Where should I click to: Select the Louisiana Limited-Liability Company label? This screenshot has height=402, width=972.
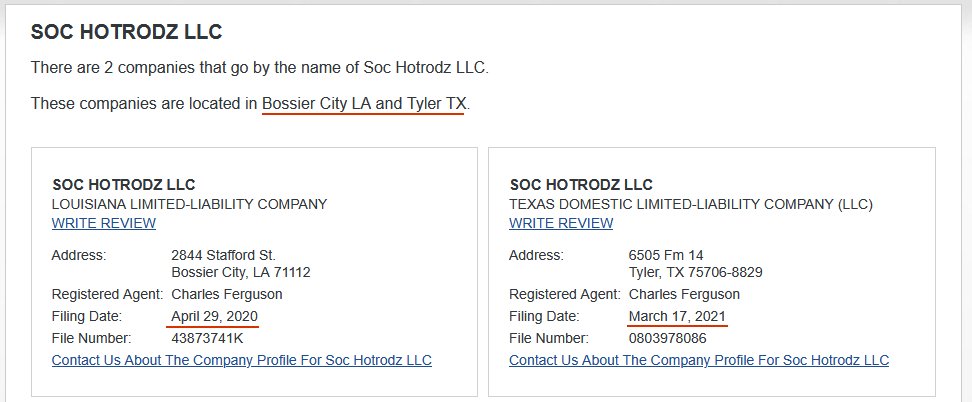point(189,204)
